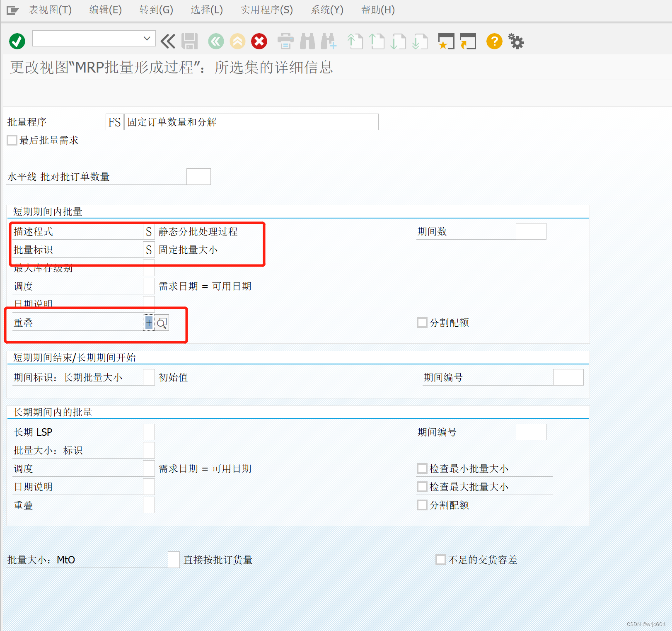The width and height of the screenshot is (672, 631).
Task: Open Help with the question mark icon
Action: pyautogui.click(x=494, y=41)
